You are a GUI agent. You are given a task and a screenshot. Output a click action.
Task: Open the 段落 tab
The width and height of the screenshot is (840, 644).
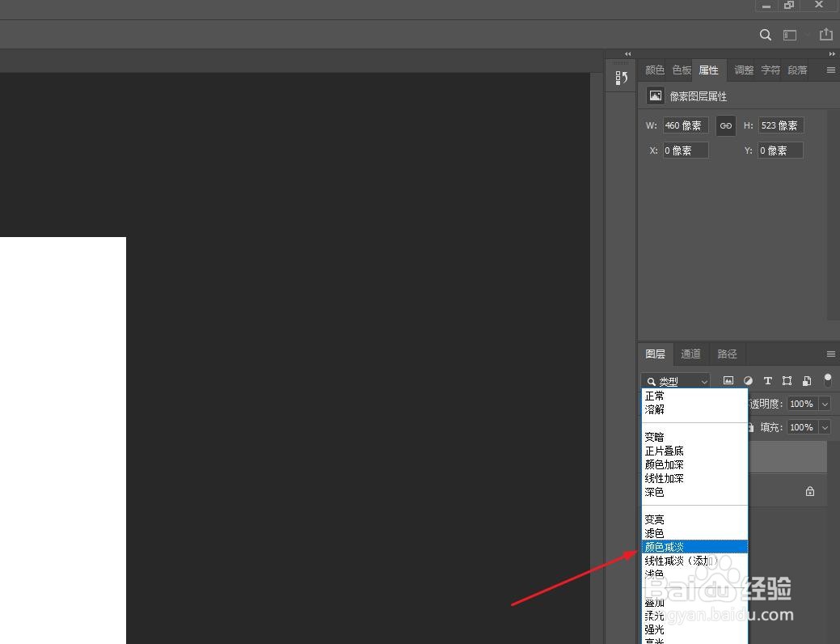point(797,70)
